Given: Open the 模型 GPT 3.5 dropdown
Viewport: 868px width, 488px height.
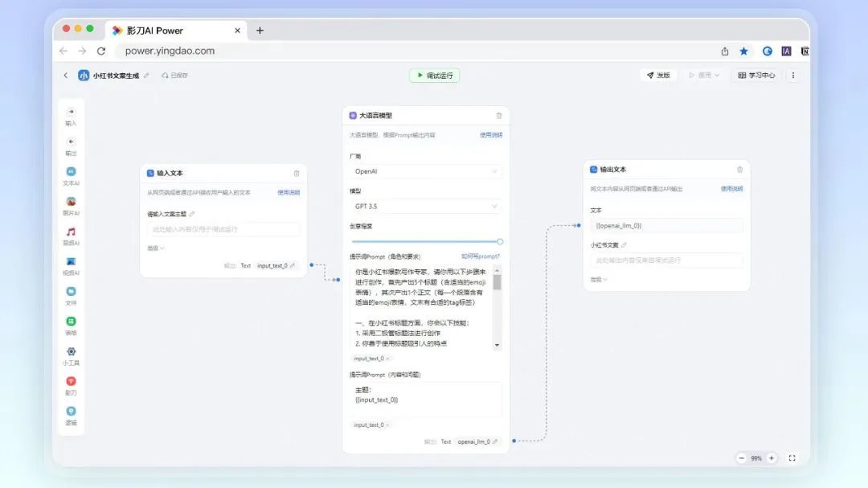Looking at the screenshot, I should 426,206.
